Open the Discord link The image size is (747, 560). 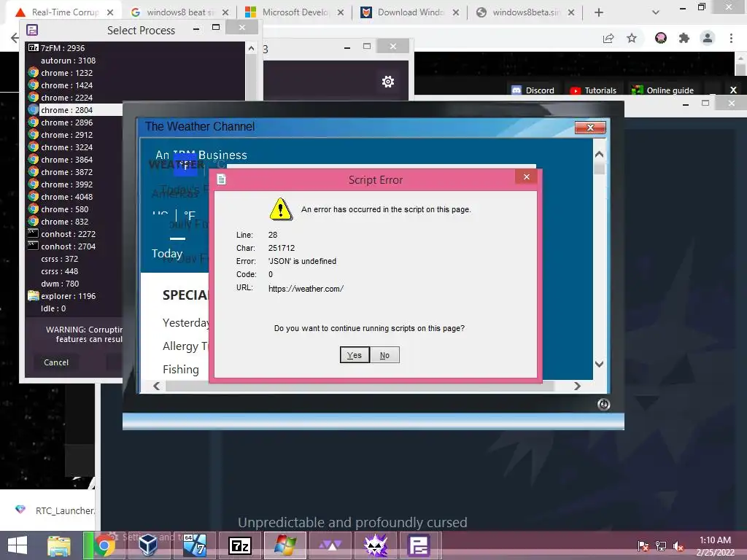click(533, 90)
